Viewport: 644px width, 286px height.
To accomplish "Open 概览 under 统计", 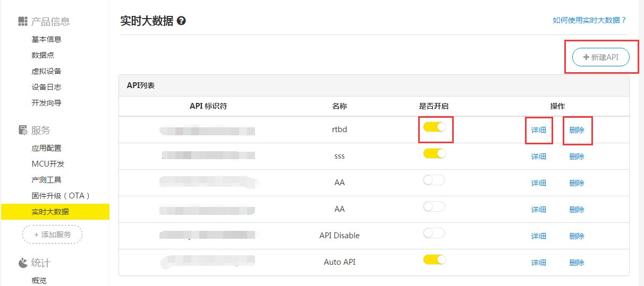I will [x=39, y=280].
